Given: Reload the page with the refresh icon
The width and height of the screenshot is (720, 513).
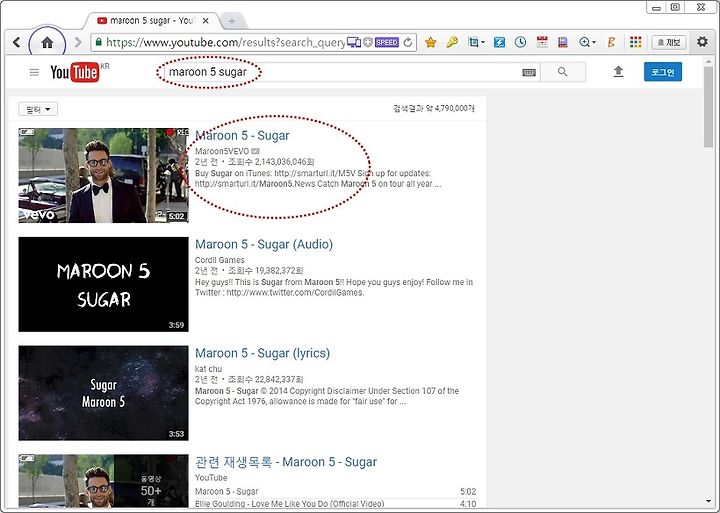Looking at the screenshot, I should point(407,43).
